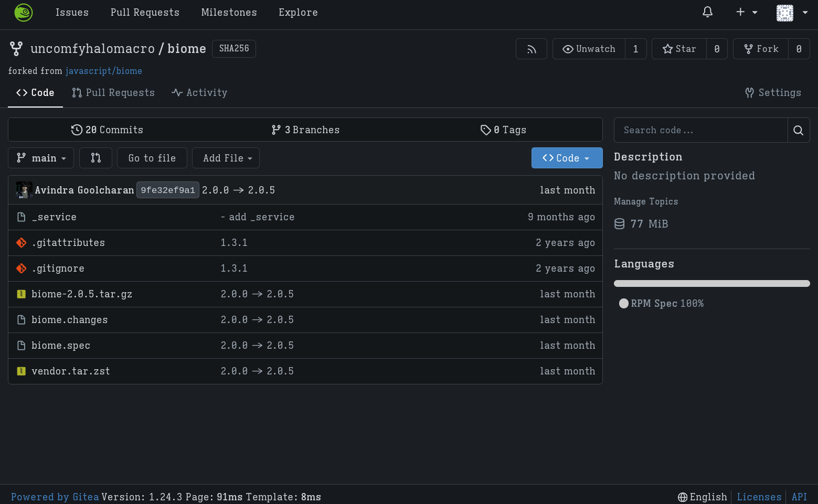Screen dimensions: 818x504
Task: Open the uncomfyhalomacro owner link
Action: 92,49
